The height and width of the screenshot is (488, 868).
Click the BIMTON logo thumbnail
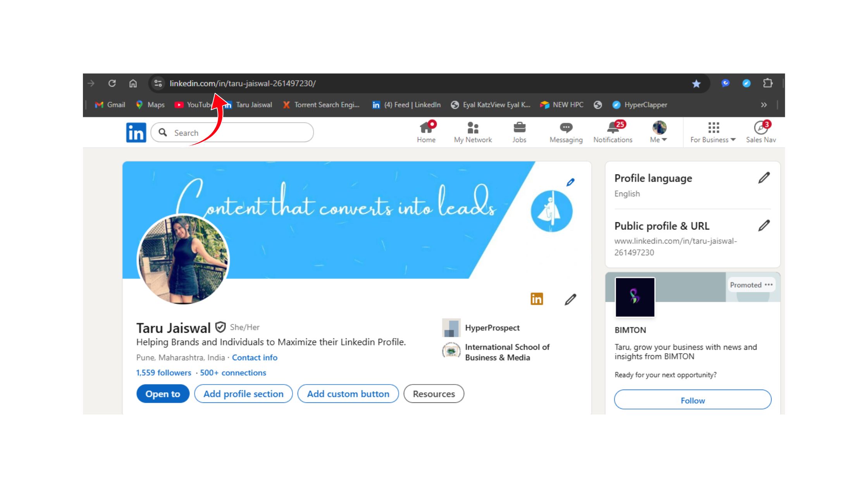click(635, 297)
